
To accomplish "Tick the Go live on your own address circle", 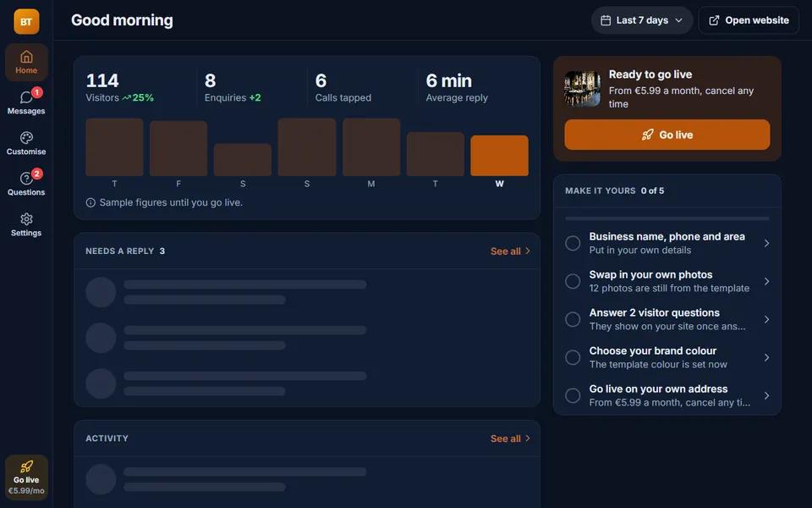I will click(573, 395).
